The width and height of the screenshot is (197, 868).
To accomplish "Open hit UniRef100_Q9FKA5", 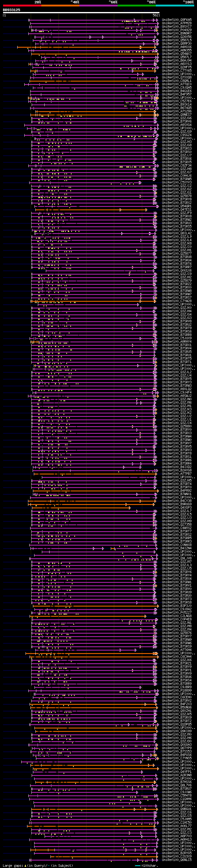I will (177, 20).
